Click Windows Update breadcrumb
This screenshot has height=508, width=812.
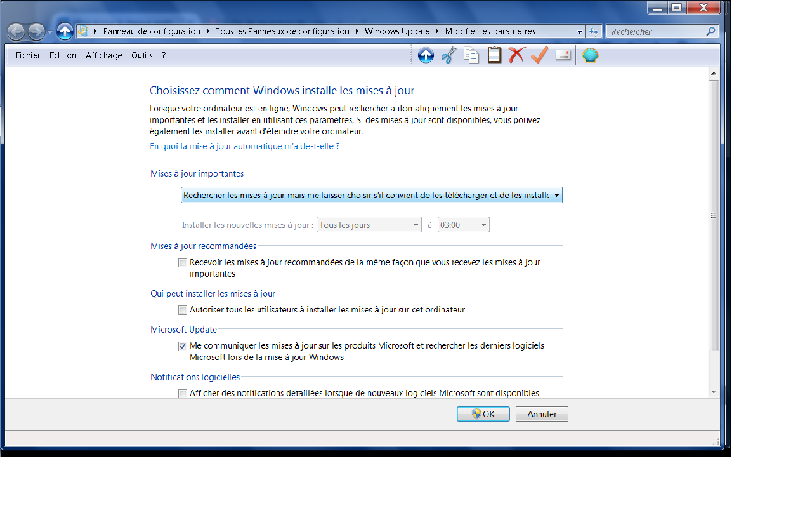pyautogui.click(x=397, y=31)
